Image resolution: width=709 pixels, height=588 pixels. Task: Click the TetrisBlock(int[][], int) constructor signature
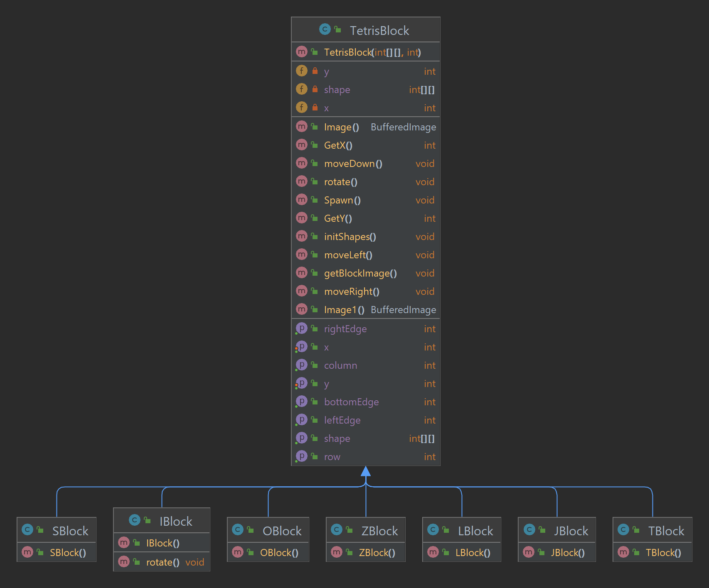(372, 52)
